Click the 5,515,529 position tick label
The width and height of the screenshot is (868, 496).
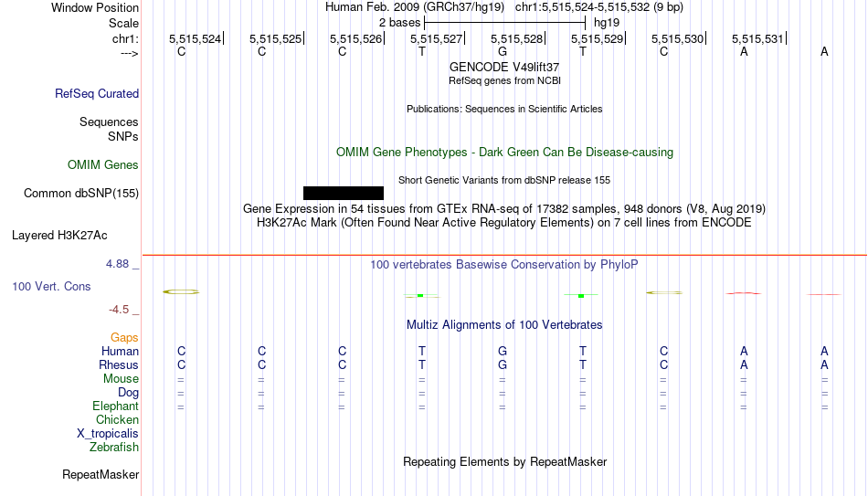tap(598, 38)
